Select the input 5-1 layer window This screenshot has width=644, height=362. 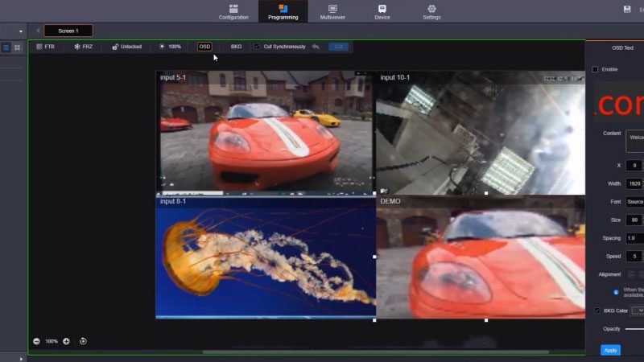(266, 132)
